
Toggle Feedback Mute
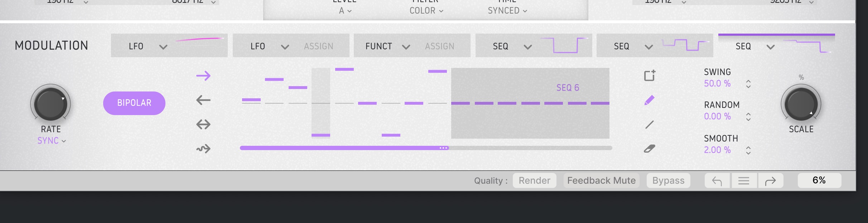point(601,180)
